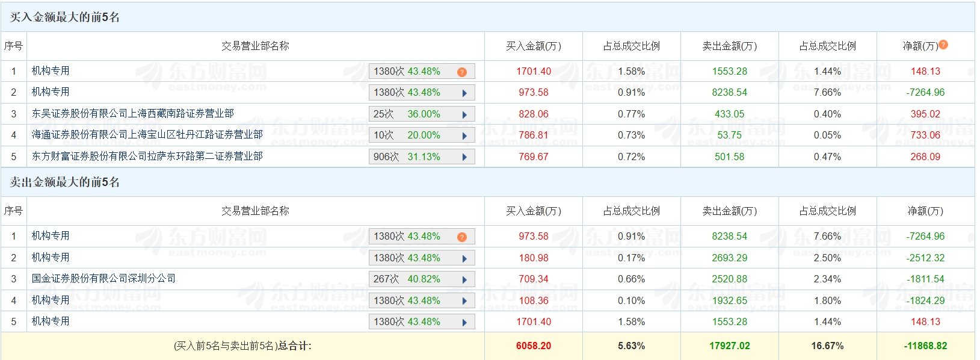Click arrow icon in fifth sell row 机构专用
This screenshot has width=980, height=360.
pos(464,322)
